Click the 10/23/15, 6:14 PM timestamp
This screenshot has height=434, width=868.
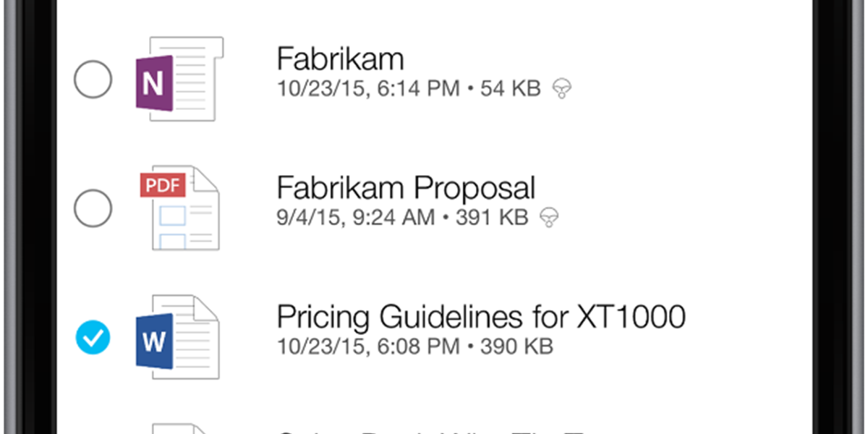[x=367, y=89]
